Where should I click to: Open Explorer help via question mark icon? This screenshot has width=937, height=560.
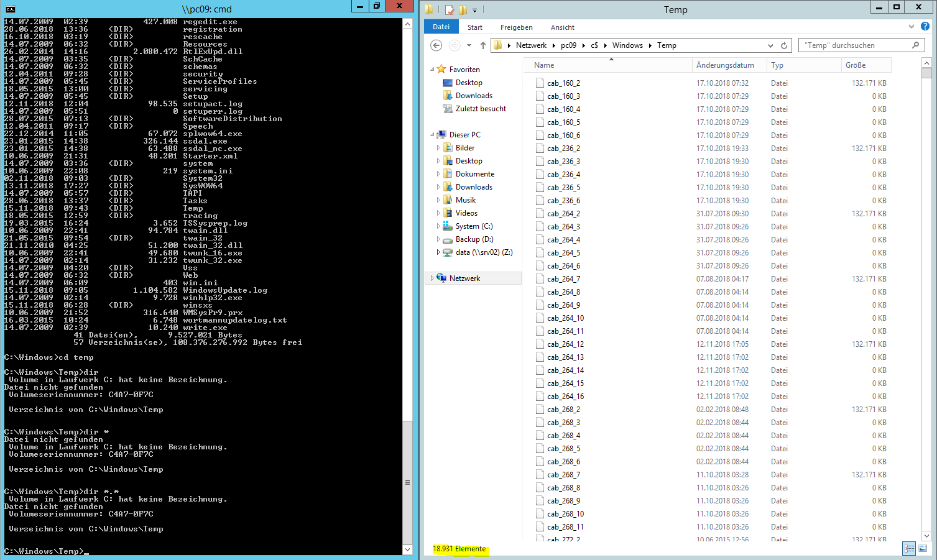point(925,27)
